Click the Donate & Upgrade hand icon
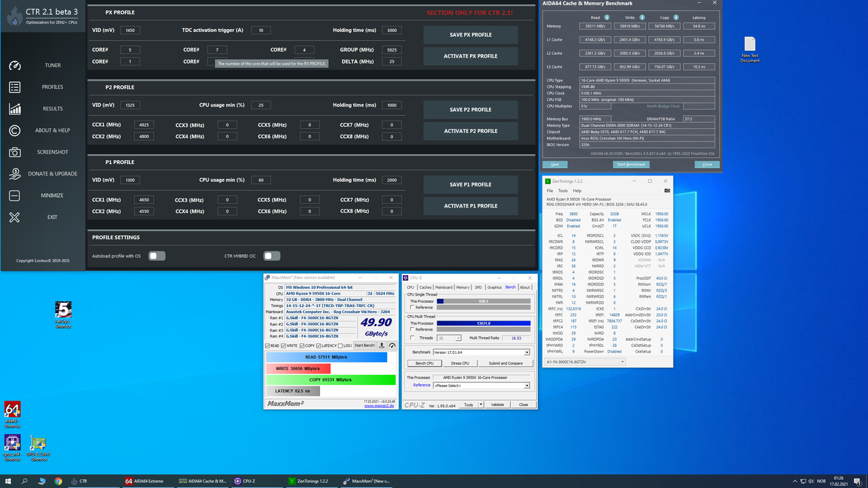 15,174
